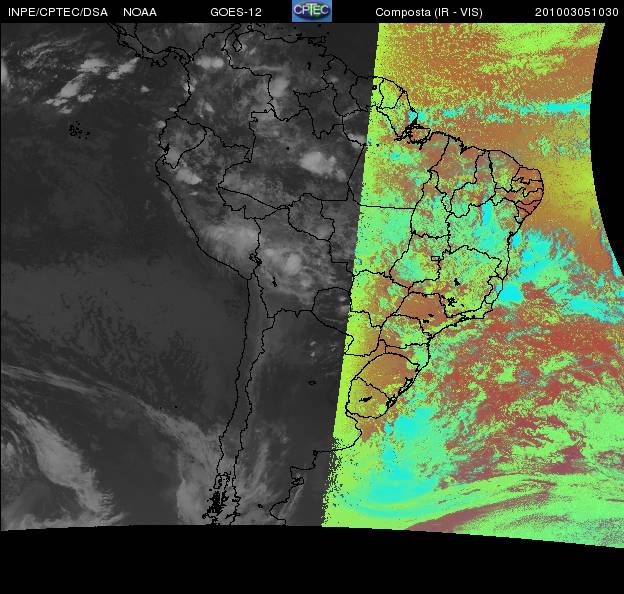Image resolution: width=624 pixels, height=594 pixels.
Task: Click the INPE/CPTEC/DSA header label
Action: [x=58, y=12]
